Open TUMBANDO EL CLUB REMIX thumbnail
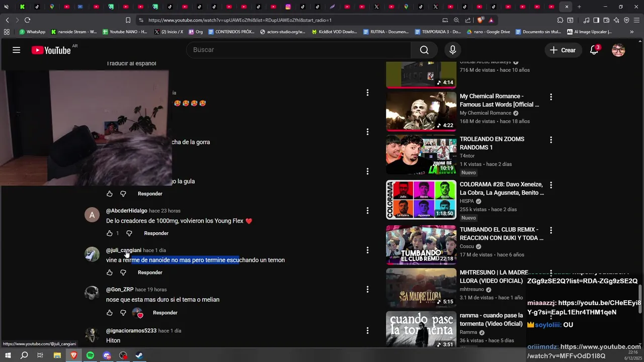The height and width of the screenshot is (362, 644). pyautogui.click(x=421, y=245)
